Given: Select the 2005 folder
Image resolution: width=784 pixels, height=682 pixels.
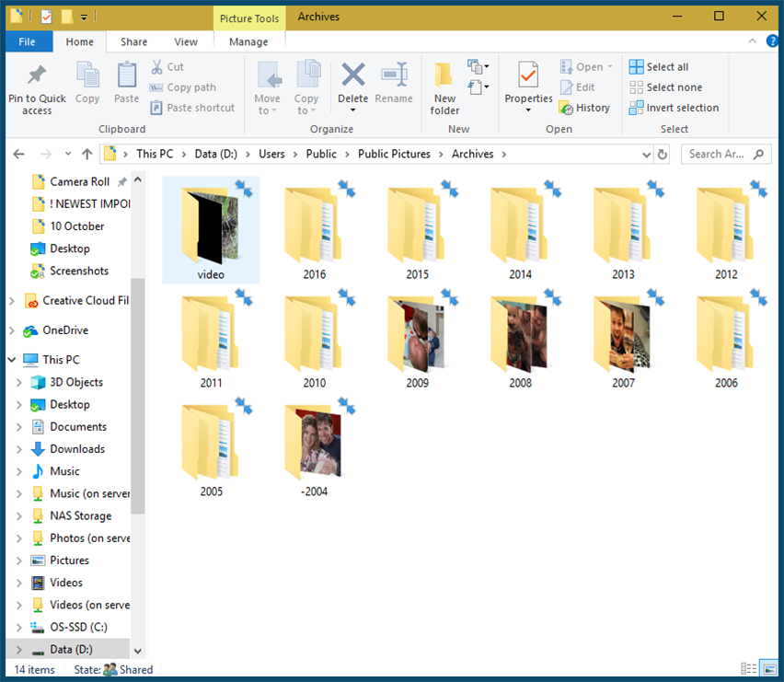Looking at the screenshot, I should [x=211, y=448].
